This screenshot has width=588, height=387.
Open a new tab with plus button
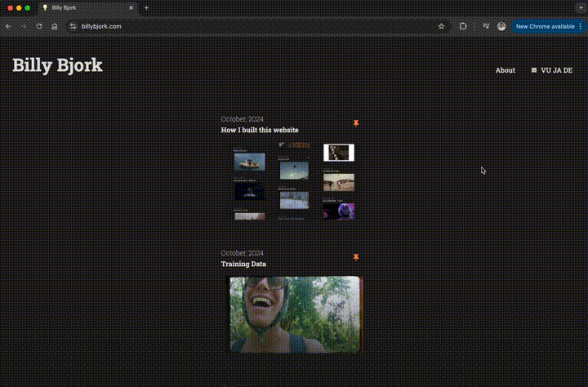[147, 7]
